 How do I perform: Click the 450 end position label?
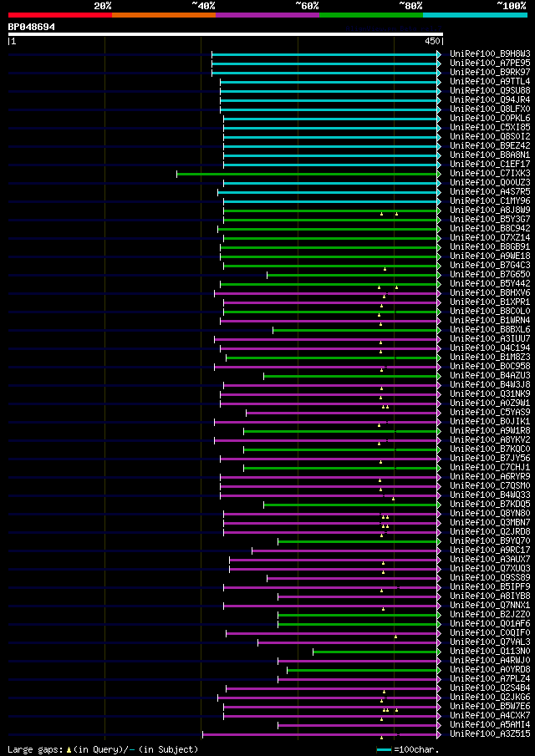coord(432,42)
